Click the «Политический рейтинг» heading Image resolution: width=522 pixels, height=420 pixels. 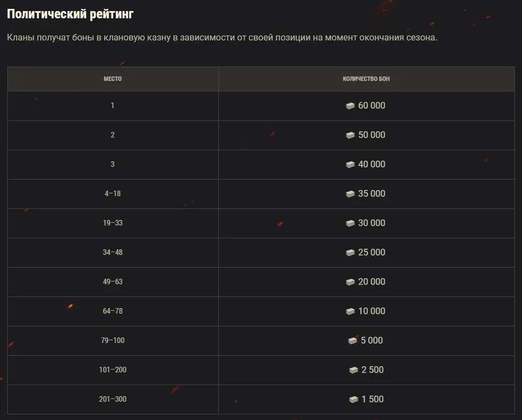coord(70,14)
